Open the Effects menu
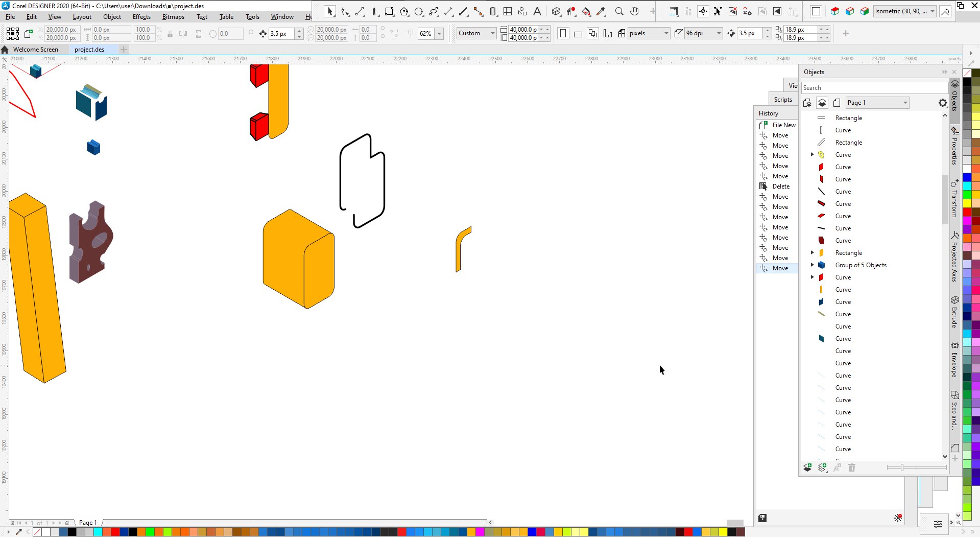This screenshot has height=537, width=980. pos(141,17)
